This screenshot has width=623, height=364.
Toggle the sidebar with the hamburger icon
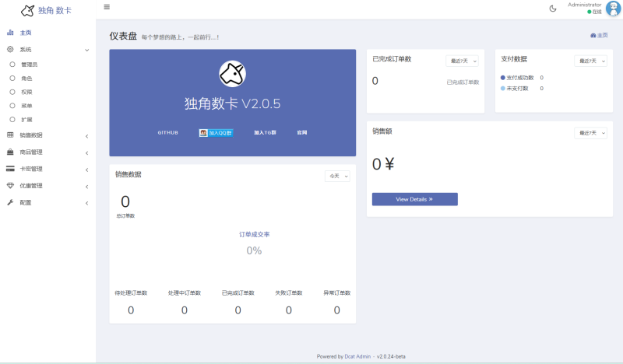pos(107,7)
